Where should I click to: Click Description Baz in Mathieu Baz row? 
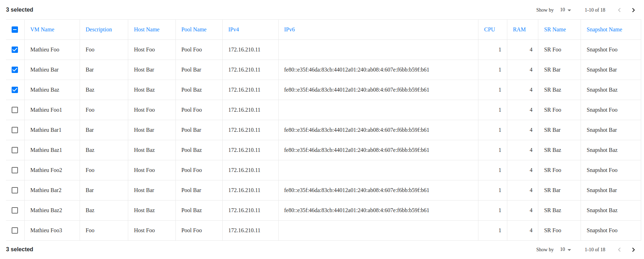(90, 90)
